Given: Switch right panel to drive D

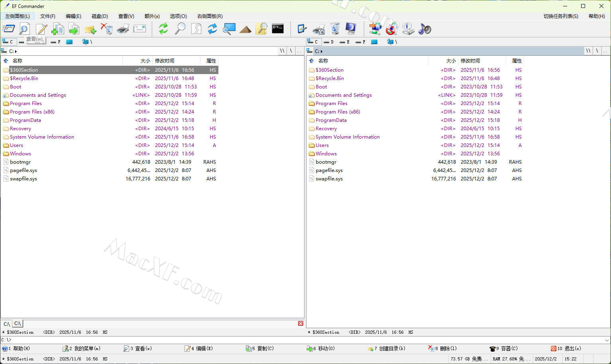Looking at the screenshot, I should pos(328,42).
